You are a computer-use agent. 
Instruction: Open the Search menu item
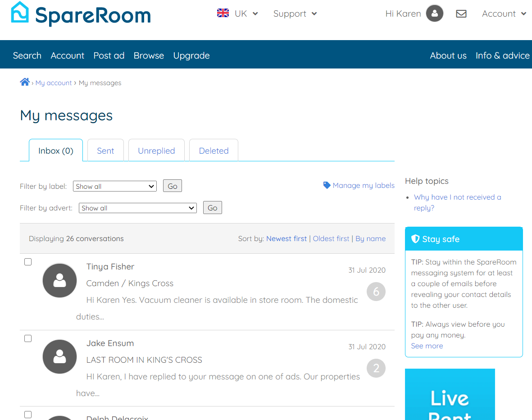(x=27, y=55)
